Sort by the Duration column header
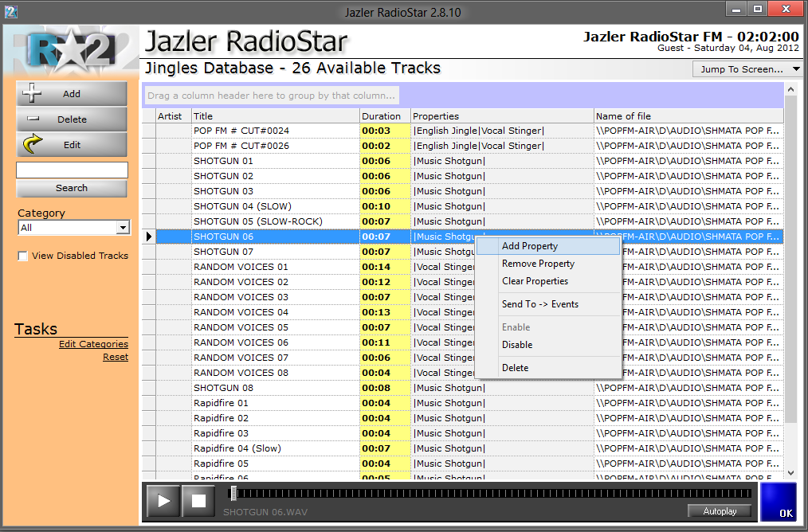The height and width of the screenshot is (532, 808). [385, 115]
